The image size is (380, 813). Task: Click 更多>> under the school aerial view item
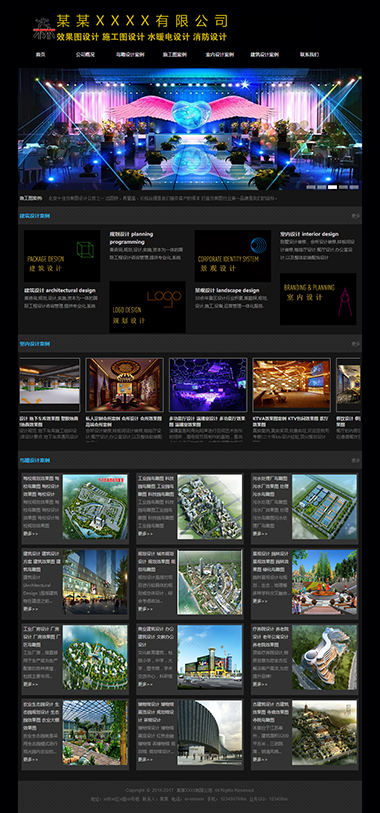30,534
